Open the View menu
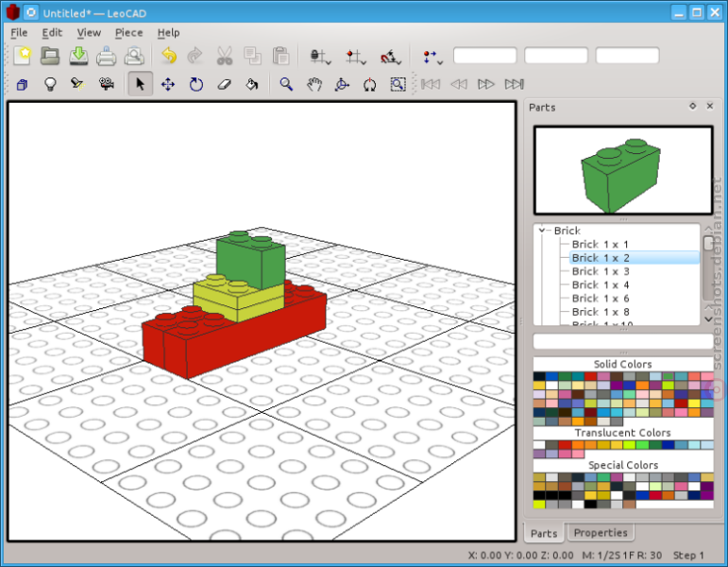The width and height of the screenshot is (728, 567). pyautogui.click(x=89, y=32)
